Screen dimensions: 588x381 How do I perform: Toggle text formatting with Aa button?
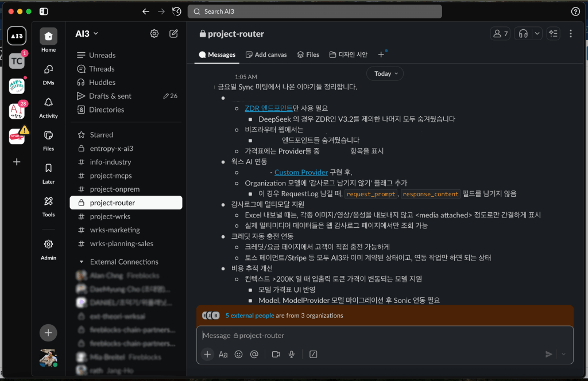point(223,355)
